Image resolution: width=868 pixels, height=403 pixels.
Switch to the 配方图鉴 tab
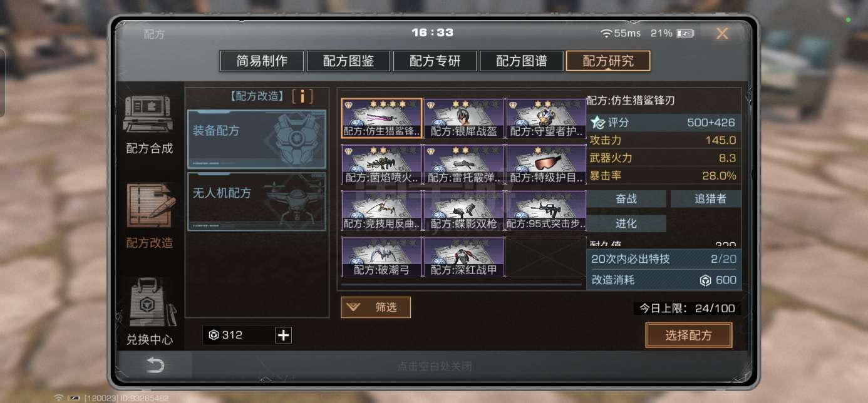[x=348, y=61]
